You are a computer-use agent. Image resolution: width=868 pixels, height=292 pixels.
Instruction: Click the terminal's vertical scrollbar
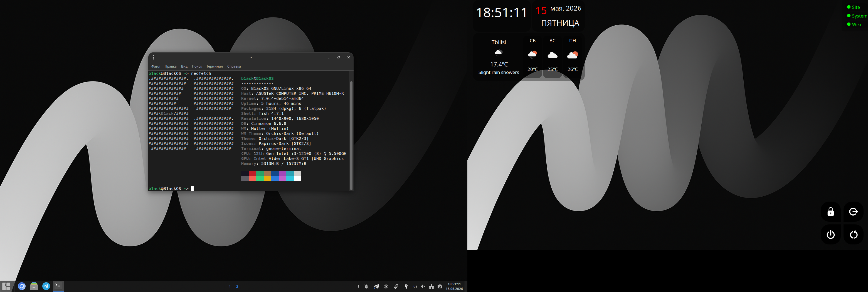[351, 135]
